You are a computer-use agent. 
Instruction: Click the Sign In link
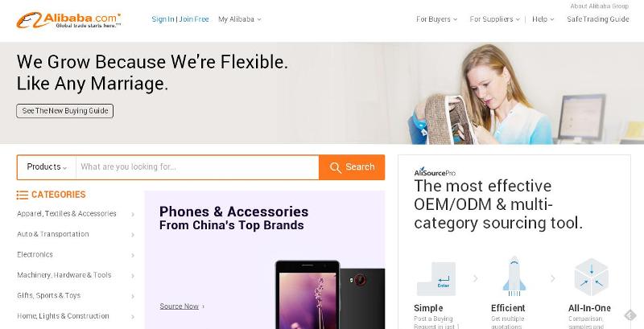(x=163, y=19)
